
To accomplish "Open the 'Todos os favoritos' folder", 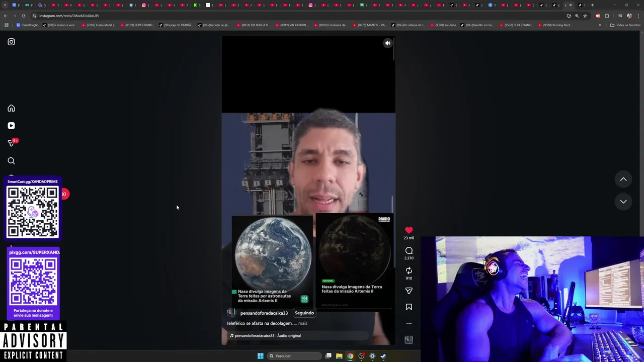I will [625, 25].
